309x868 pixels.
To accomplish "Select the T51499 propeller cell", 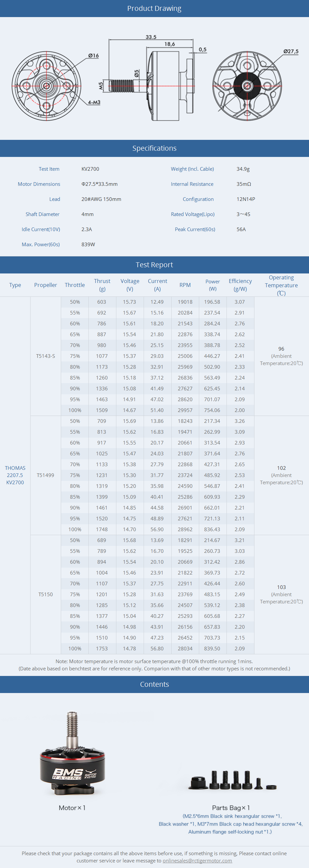I will (x=46, y=475).
